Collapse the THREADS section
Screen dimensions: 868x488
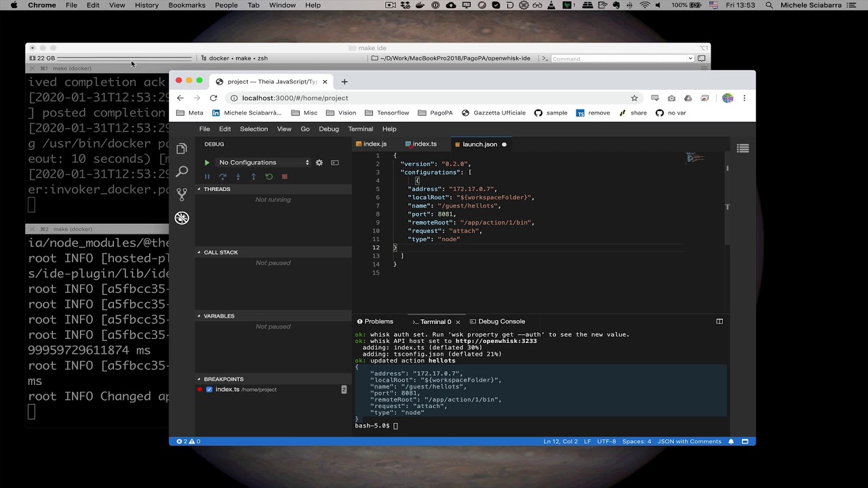[x=273, y=189]
